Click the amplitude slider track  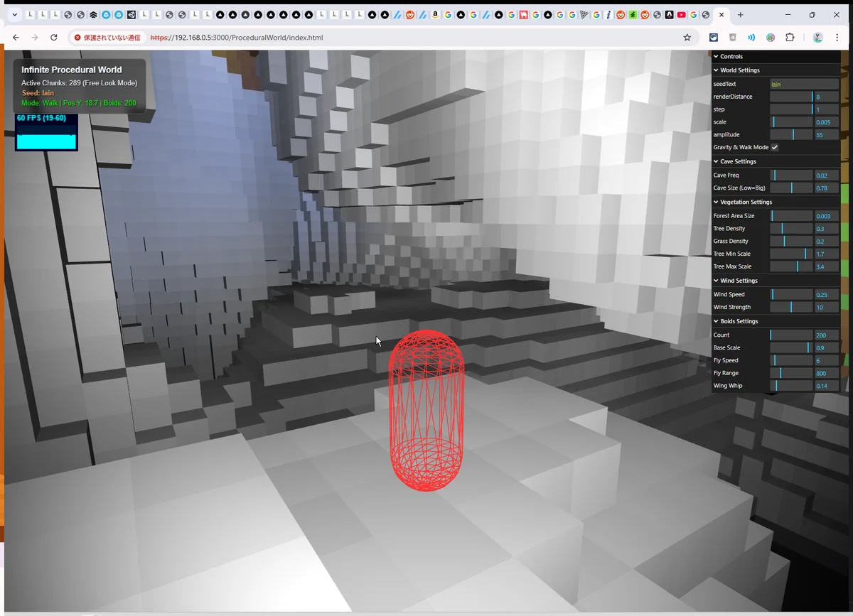(x=791, y=134)
